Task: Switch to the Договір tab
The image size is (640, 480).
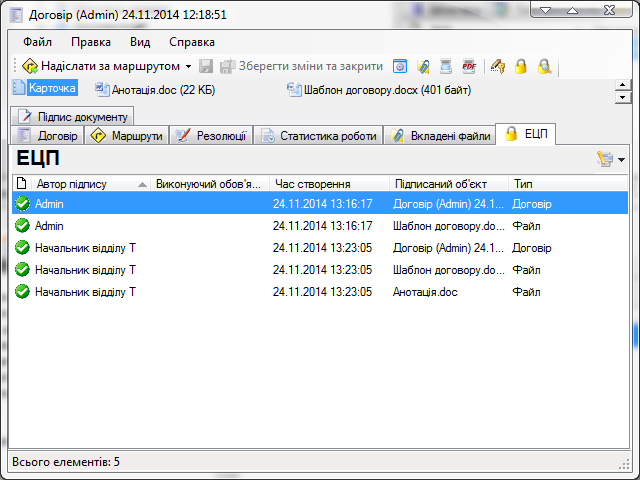Action: point(47,136)
